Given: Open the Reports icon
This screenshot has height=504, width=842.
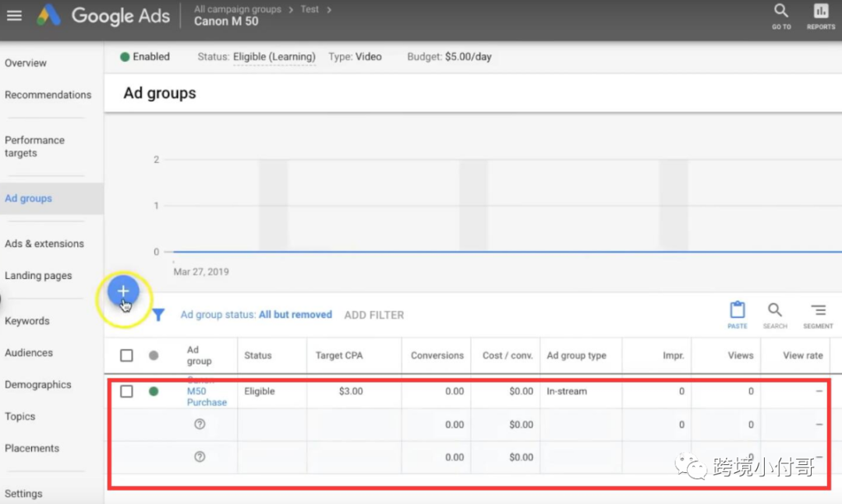Looking at the screenshot, I should [x=820, y=16].
